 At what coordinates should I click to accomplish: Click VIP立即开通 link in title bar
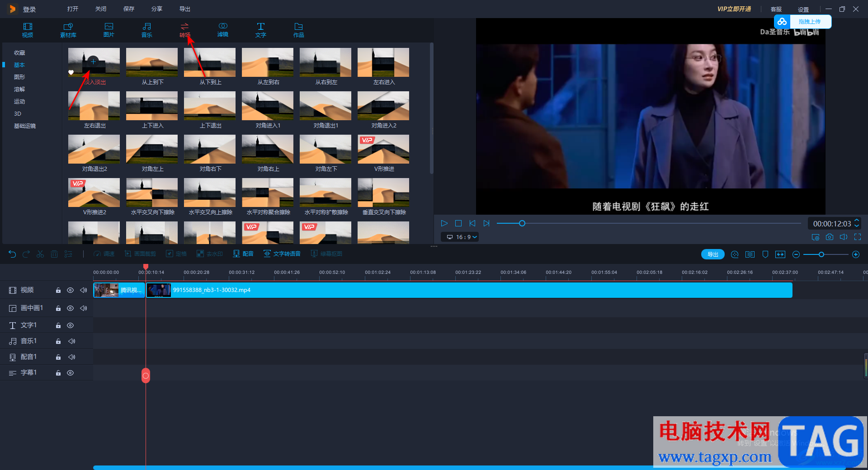734,9
